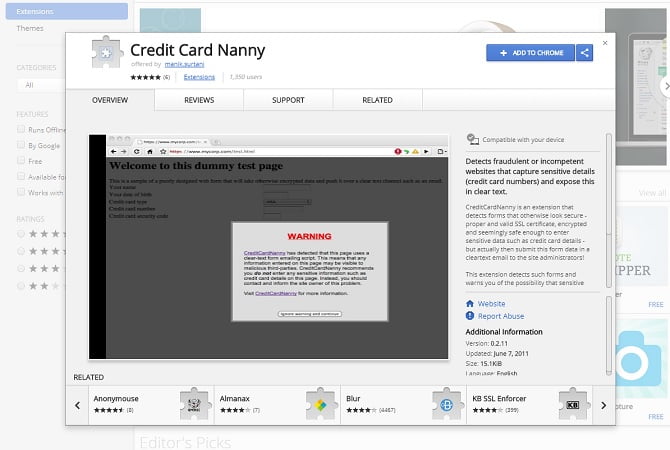Image resolution: width=670 pixels, height=450 pixels.
Task: Open the All categories dropdown
Action: (41, 85)
